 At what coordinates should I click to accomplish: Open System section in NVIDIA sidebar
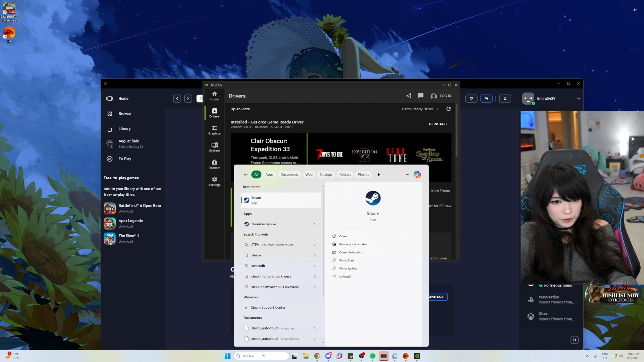(214, 147)
